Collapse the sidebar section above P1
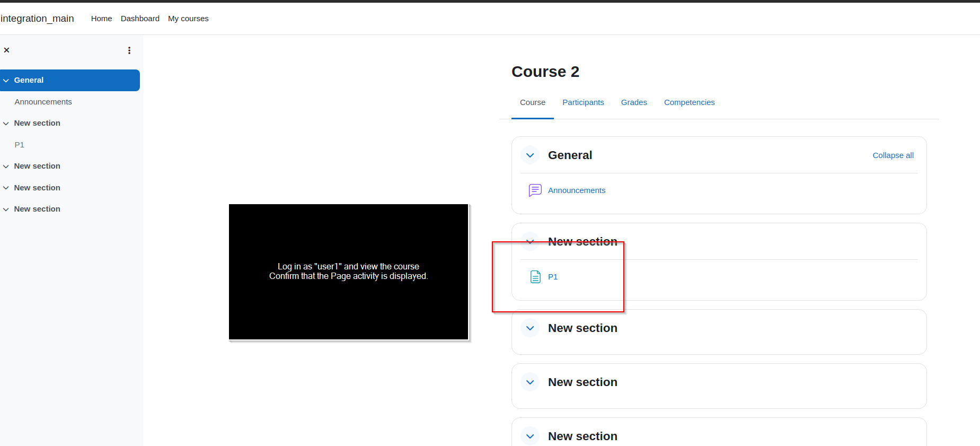980x446 pixels. [x=6, y=124]
